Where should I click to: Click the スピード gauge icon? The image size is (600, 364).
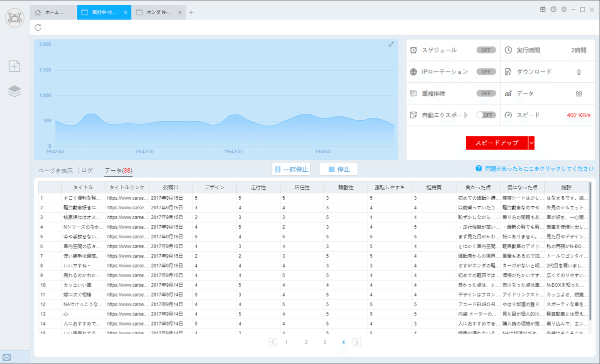coord(508,115)
